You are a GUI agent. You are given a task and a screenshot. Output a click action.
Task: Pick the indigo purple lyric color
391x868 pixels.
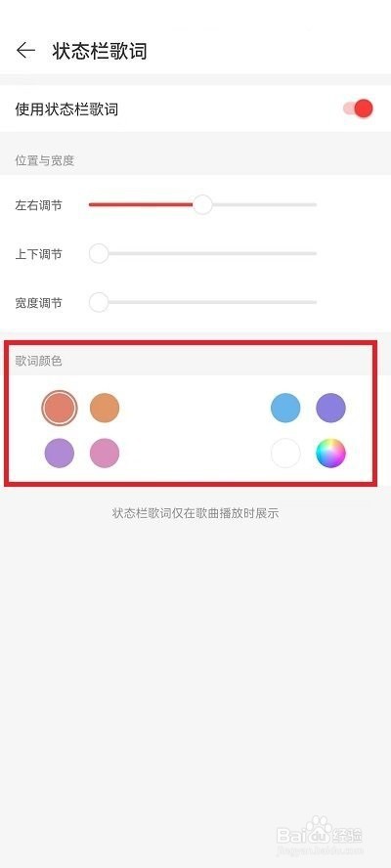(331, 408)
